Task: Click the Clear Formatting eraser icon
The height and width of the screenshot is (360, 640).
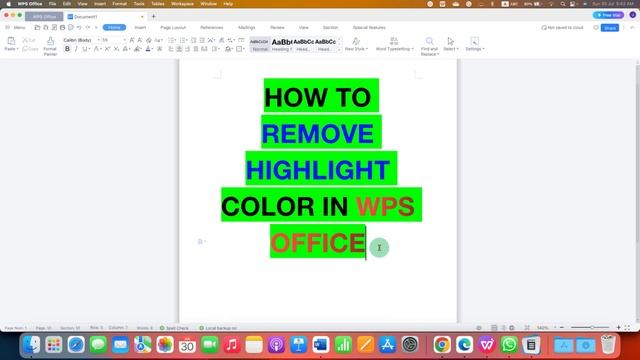Action: pyautogui.click(x=149, y=40)
